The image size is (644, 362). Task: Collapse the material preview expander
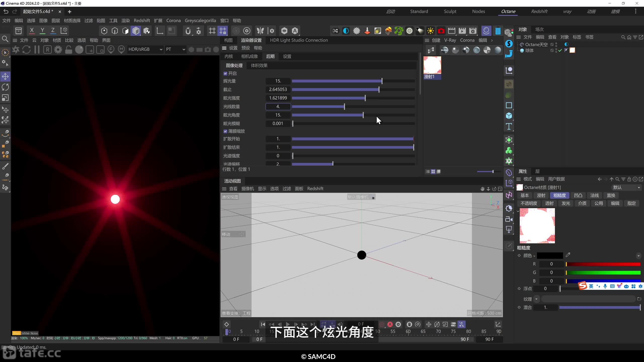pyautogui.click(x=518, y=211)
